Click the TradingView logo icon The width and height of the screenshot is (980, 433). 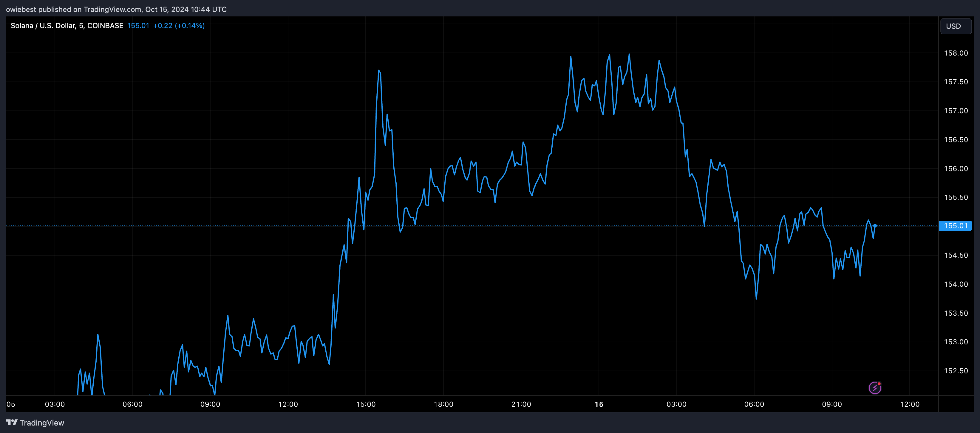(13, 422)
